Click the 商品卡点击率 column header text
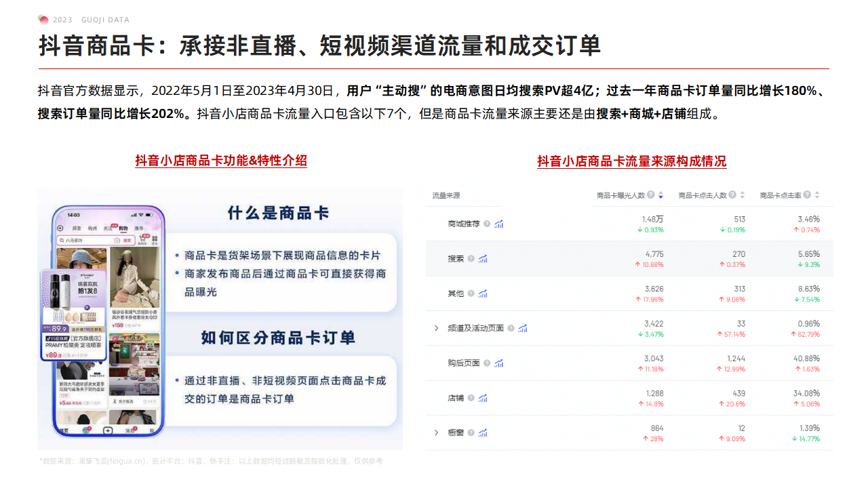Screen dimensions: 868x488 tap(780, 195)
